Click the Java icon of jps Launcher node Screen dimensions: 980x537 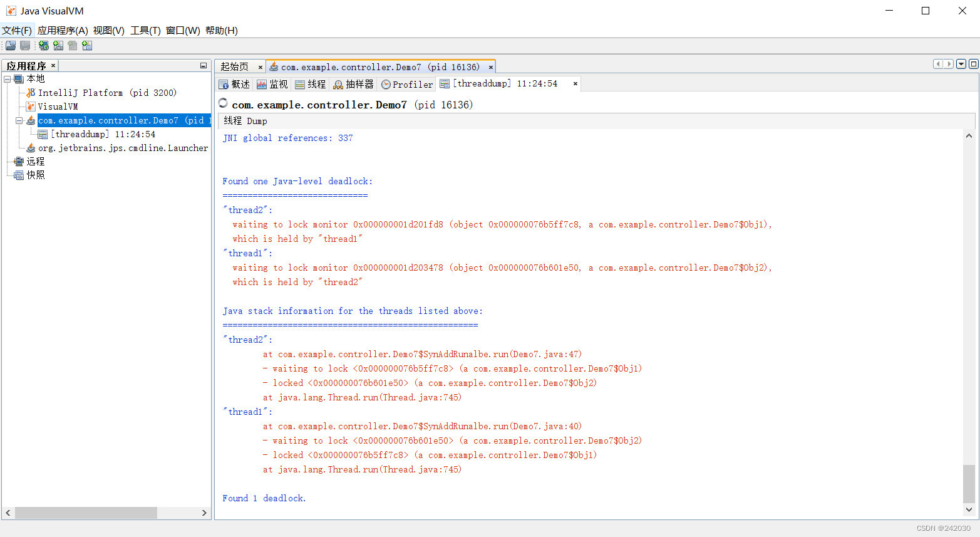pyautogui.click(x=31, y=148)
